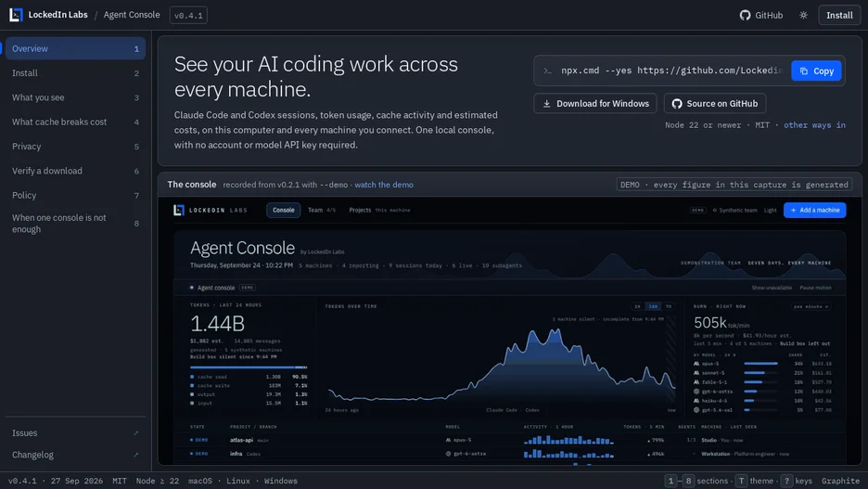Click the atlas-api activity bar chart
Image resolution: width=868 pixels, height=489 pixels.
point(568,440)
